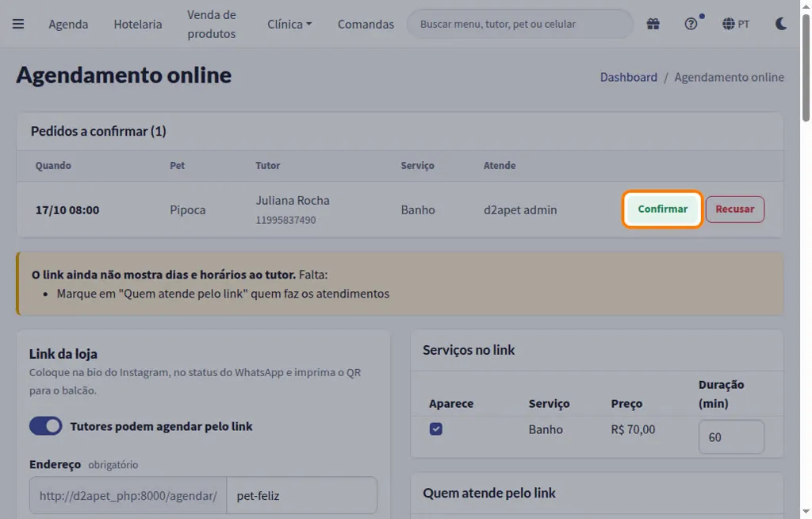Click the http://d2apet_php:8000/agendar/ prefix
The image size is (812, 519).
click(x=128, y=496)
